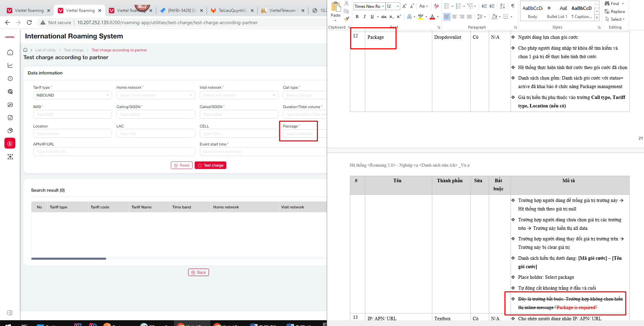The height and width of the screenshot is (326, 644).
Task: Toggle show paragraph marks pilcrow
Action: [513, 6]
